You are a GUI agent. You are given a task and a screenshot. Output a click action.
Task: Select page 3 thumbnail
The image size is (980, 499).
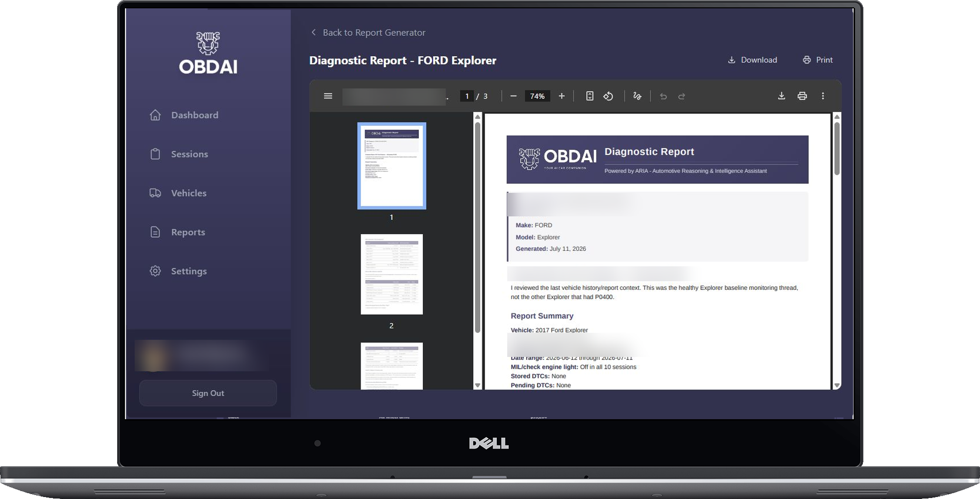392,366
